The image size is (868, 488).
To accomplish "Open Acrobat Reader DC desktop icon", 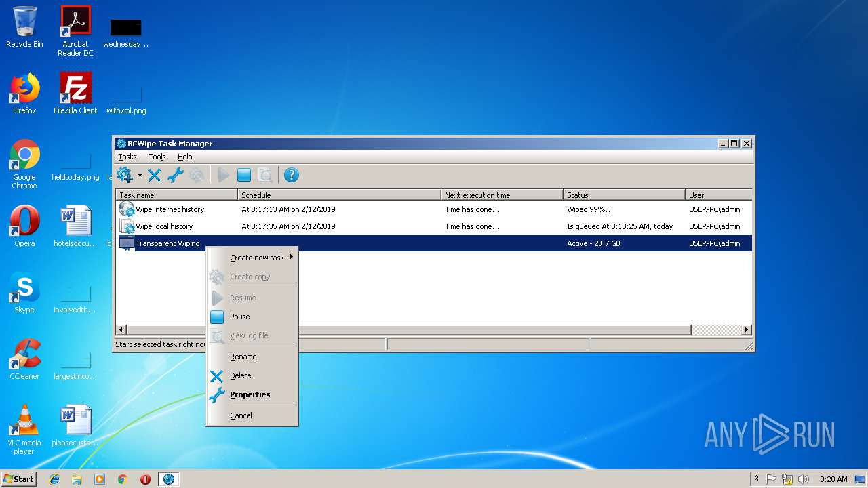I will click(x=75, y=31).
